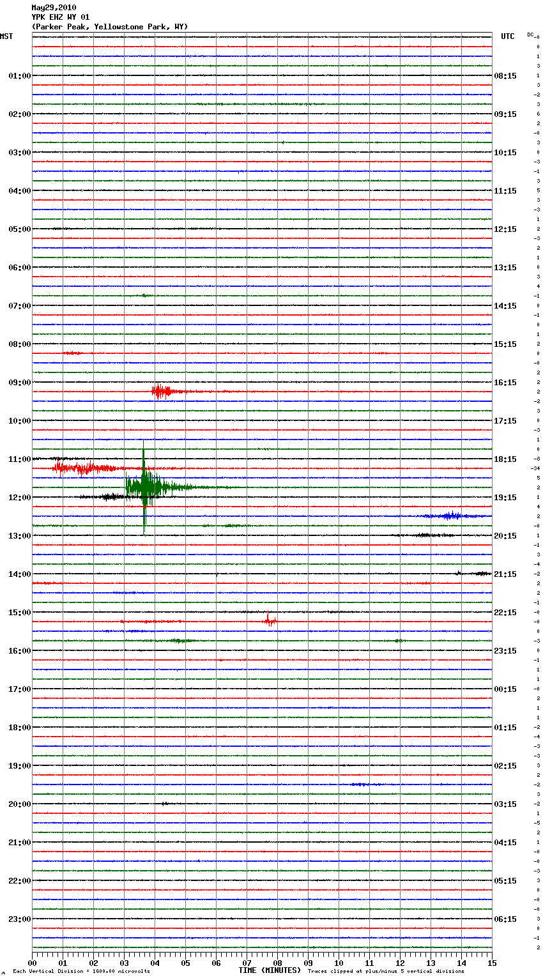The image size is (543, 980).
Task: Click the 00:15 UTC time label
Action: pyautogui.click(x=505, y=689)
